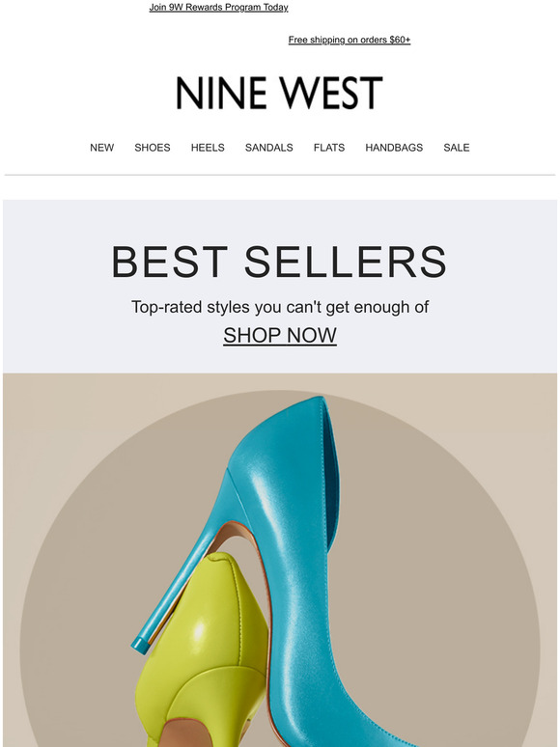The image size is (560, 747).
Task: Click the teal stiletto heel tip
Action: [140, 645]
